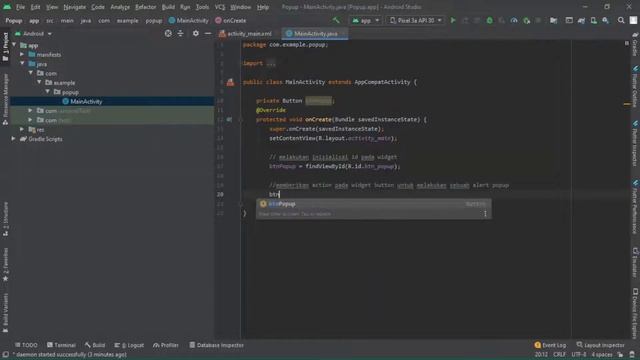This screenshot has height=360, width=640.
Task: Run the app with green play button
Action: [453, 20]
